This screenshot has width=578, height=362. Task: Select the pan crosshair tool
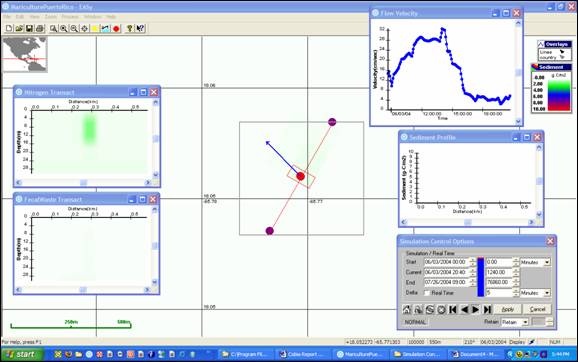[84, 28]
